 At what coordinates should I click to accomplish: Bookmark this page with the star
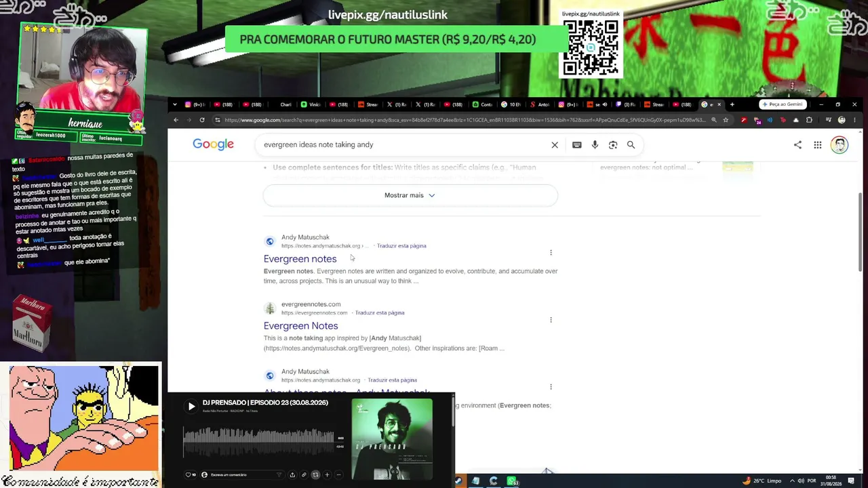[726, 120]
